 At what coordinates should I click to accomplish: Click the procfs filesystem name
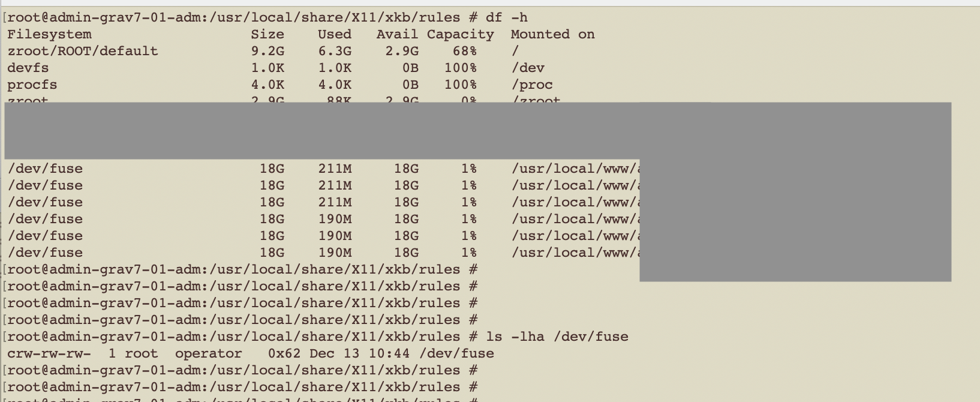point(32,85)
